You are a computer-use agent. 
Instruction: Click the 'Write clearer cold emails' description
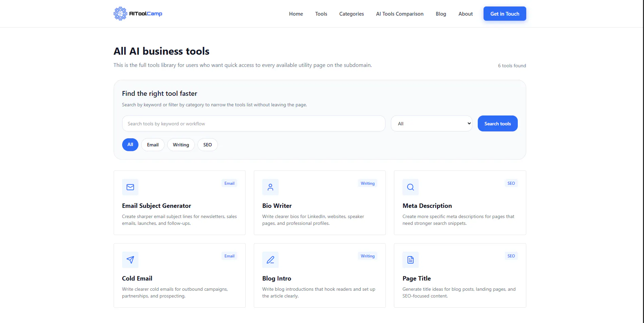tap(175, 292)
